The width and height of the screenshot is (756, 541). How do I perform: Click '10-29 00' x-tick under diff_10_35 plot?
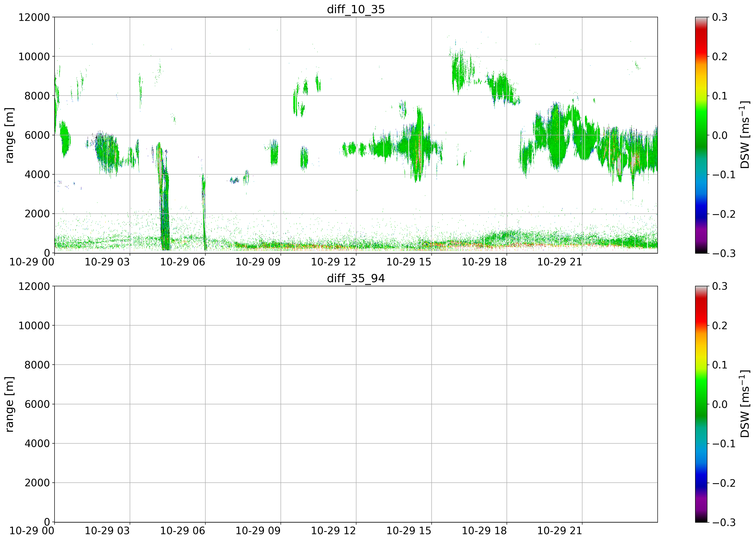coord(32,262)
